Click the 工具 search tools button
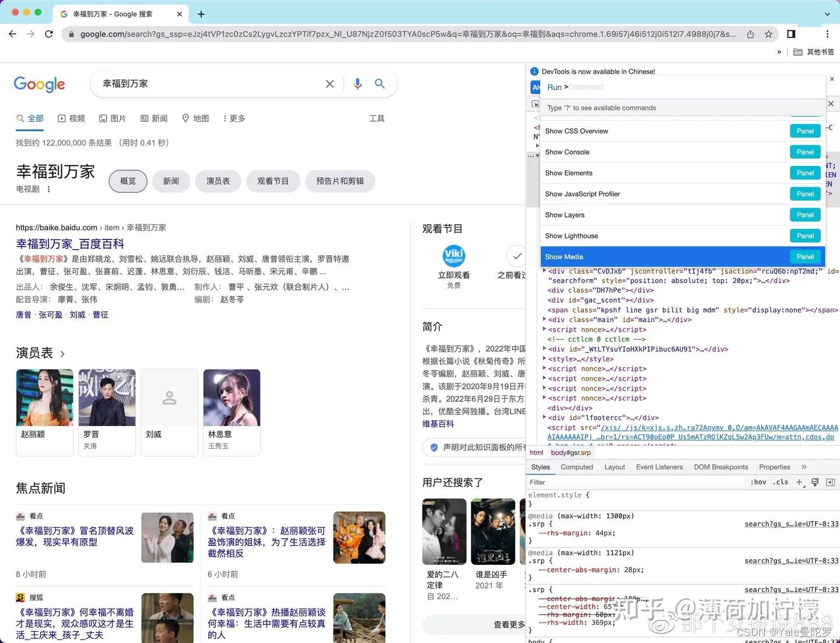 tap(377, 118)
